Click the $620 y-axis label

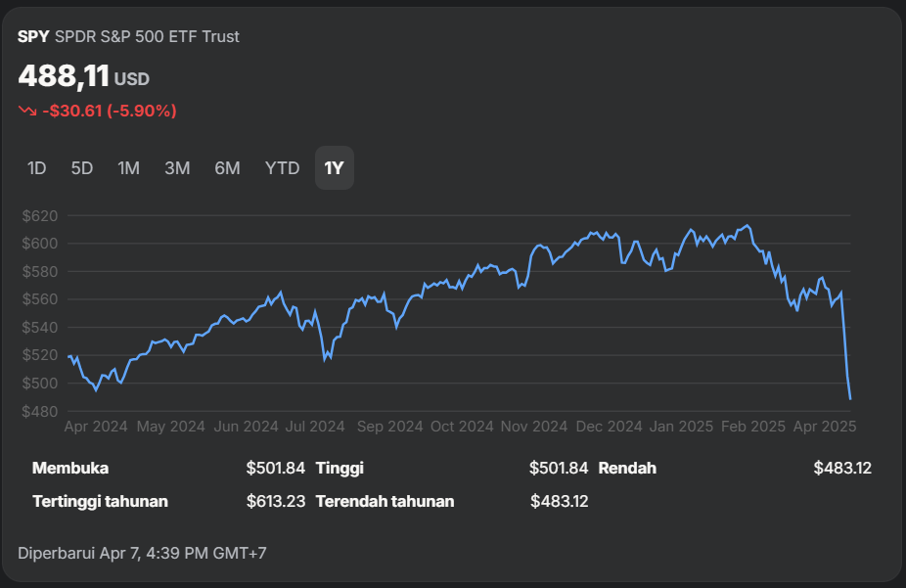(40, 216)
